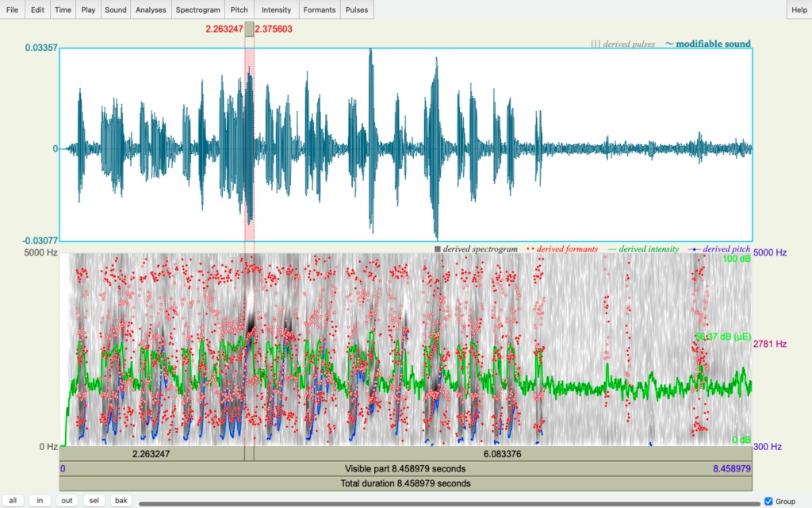812x508 pixels.
Task: Click the 100 dB intensity label
Action: tap(736, 258)
